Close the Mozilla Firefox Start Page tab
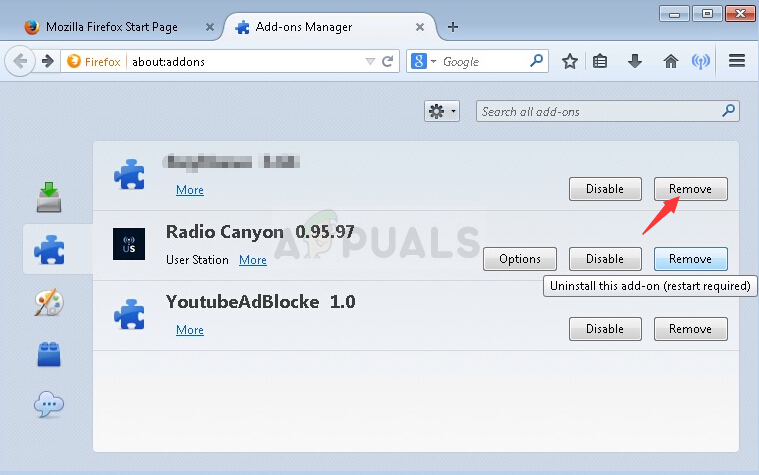Viewport: 759px width, 475px height. [210, 27]
